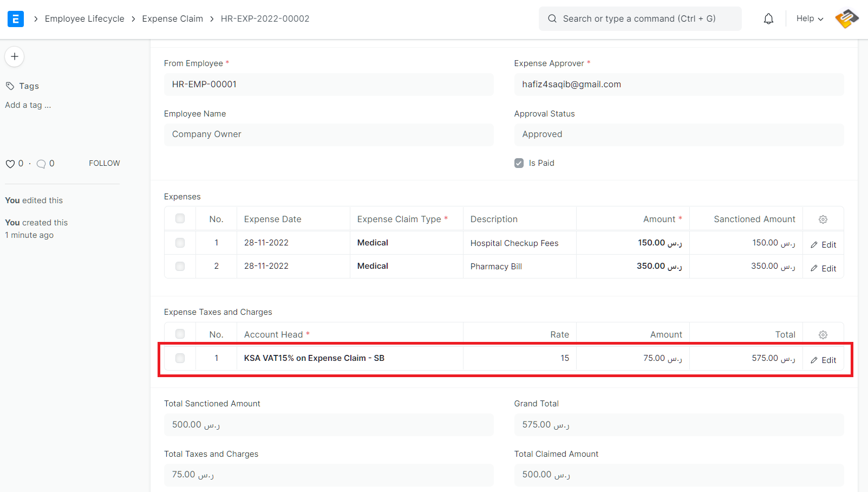Image resolution: width=868 pixels, height=492 pixels.
Task: Click the Approval Status field showing Approved
Action: click(679, 134)
